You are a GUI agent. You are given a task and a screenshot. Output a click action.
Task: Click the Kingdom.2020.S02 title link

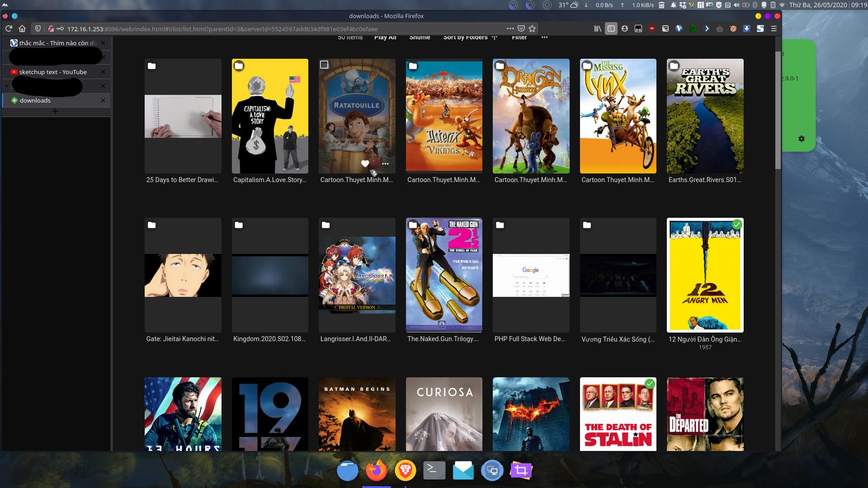tap(269, 339)
